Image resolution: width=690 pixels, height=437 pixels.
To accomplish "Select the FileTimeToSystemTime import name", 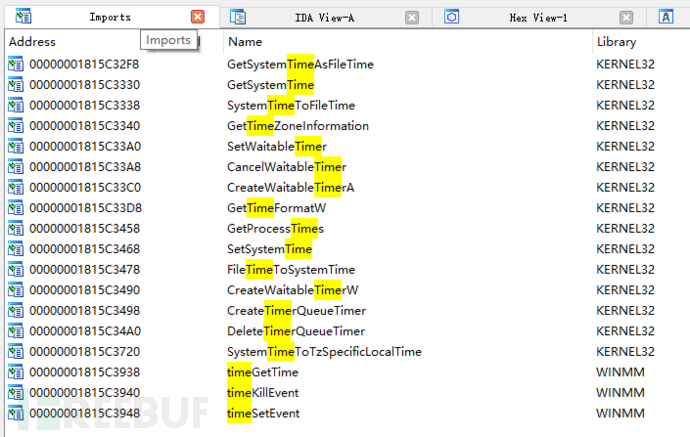I will click(291, 269).
